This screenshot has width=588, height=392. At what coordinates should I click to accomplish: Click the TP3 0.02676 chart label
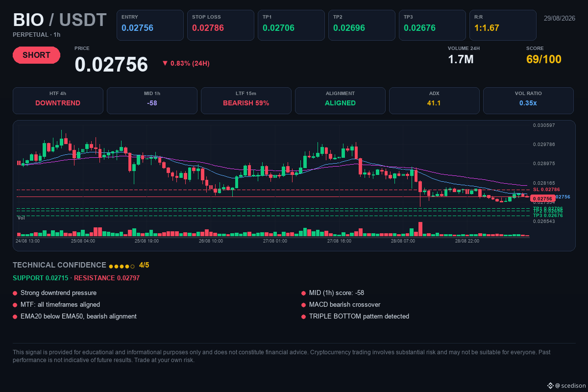pyautogui.click(x=548, y=216)
